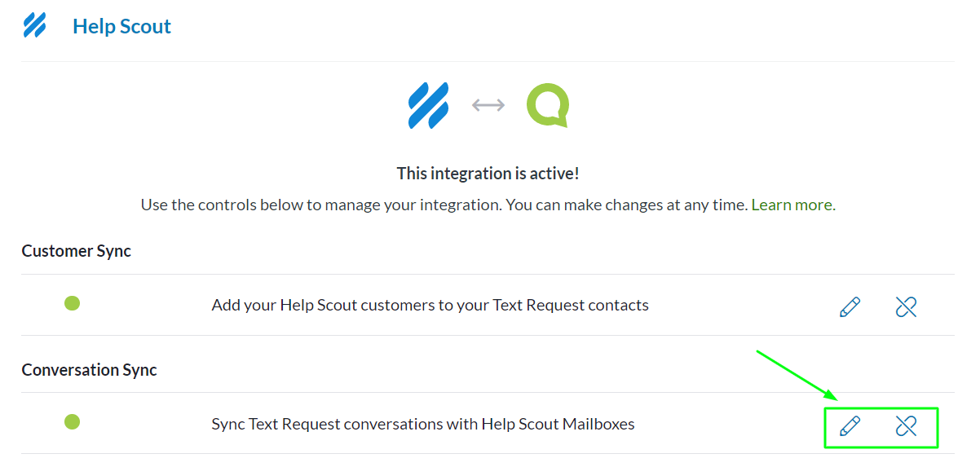
Task: Edit the Conversation Sync settings
Action: (x=850, y=425)
